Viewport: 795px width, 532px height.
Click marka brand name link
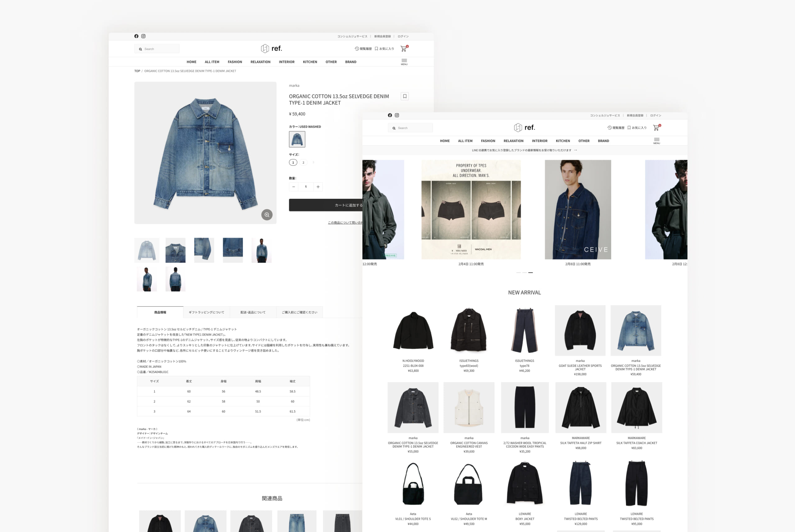(294, 85)
